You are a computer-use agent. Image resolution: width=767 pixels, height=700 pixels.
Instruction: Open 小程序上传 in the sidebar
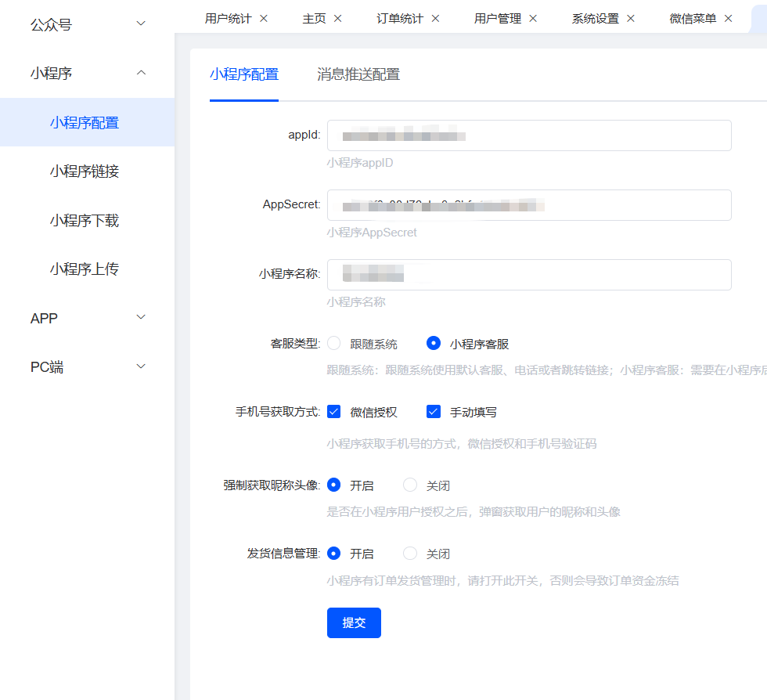click(x=85, y=269)
